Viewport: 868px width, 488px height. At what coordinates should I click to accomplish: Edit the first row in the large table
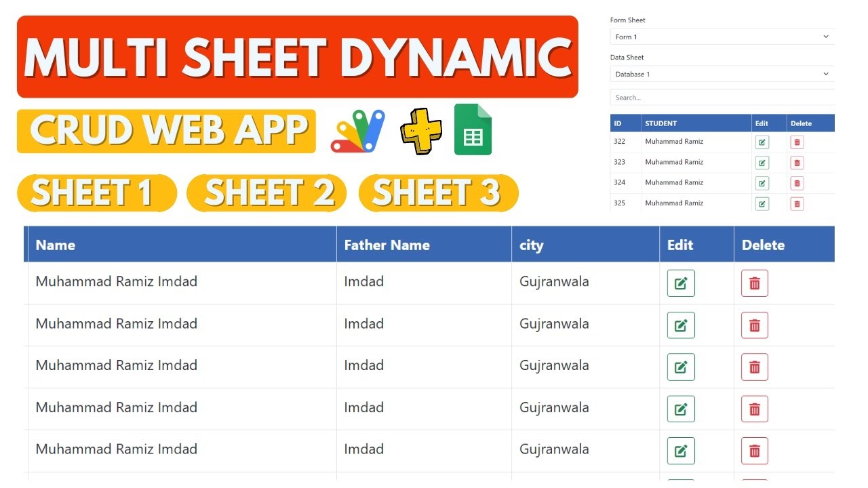tap(681, 283)
